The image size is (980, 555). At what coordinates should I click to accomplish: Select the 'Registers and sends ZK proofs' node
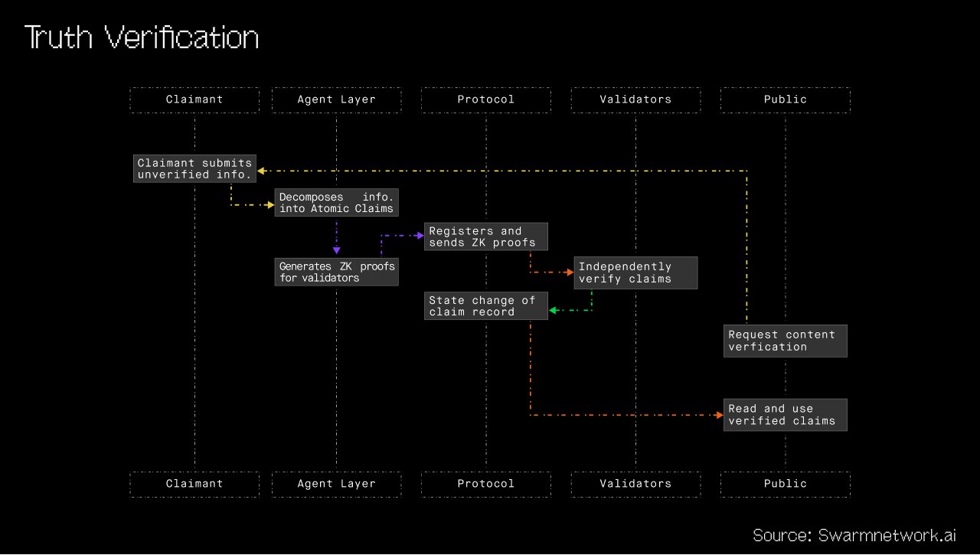point(485,237)
